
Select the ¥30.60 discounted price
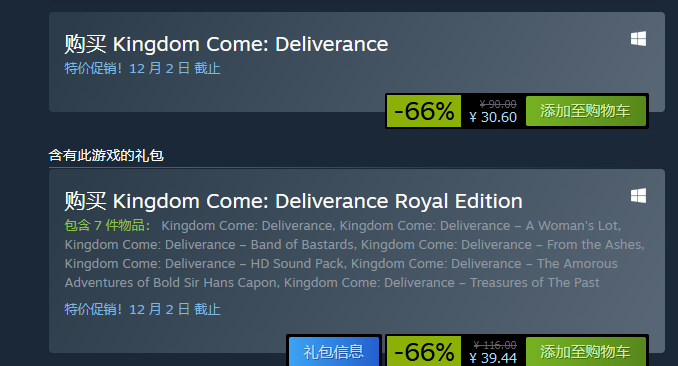pyautogui.click(x=493, y=117)
